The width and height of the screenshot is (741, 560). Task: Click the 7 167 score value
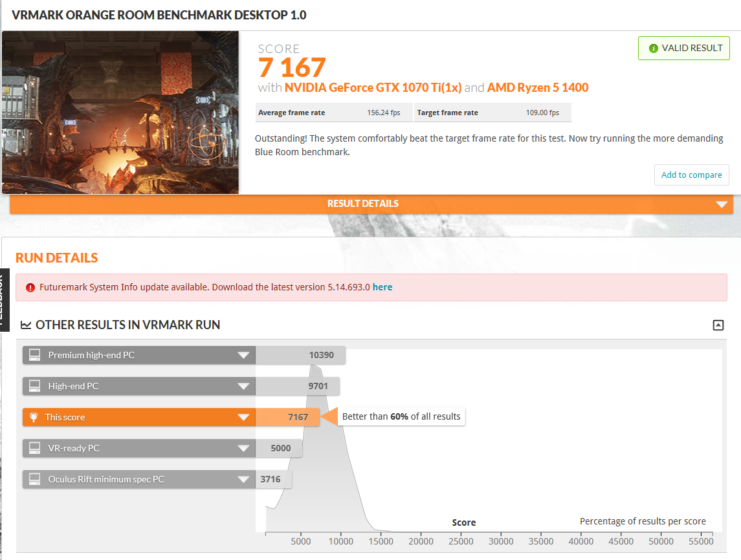(x=292, y=67)
